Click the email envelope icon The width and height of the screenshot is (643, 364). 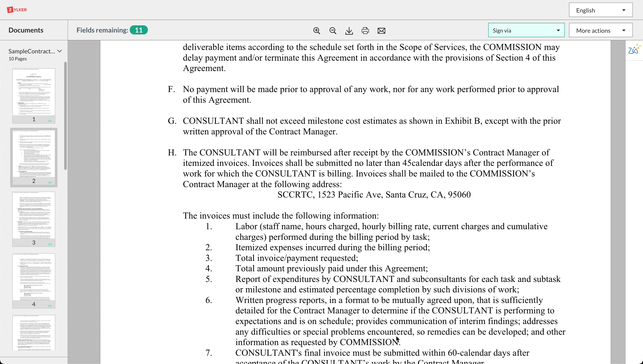pos(381,30)
